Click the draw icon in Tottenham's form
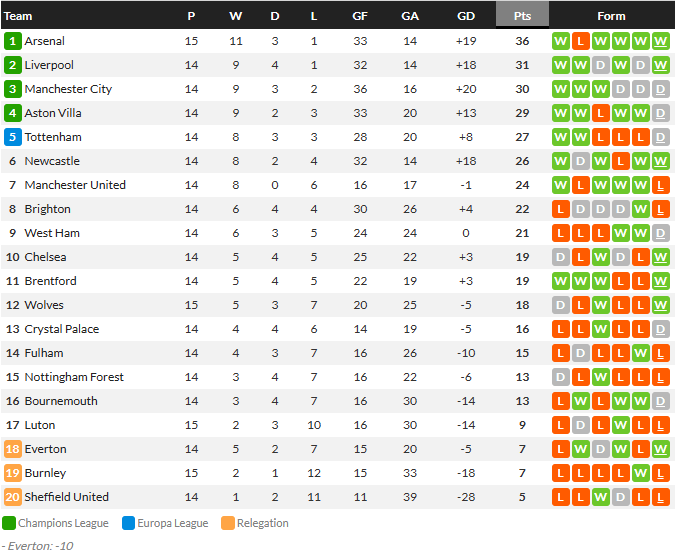The height and width of the screenshot is (556, 681). 660,137
